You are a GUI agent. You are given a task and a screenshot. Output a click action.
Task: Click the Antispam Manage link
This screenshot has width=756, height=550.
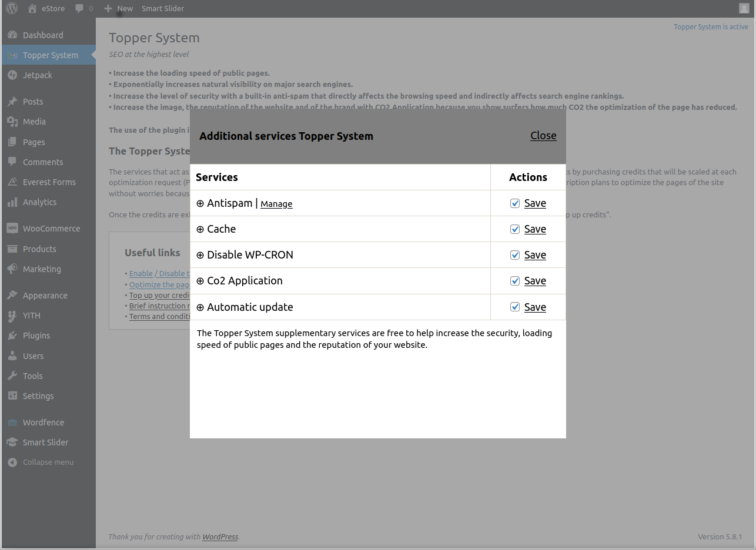point(276,204)
